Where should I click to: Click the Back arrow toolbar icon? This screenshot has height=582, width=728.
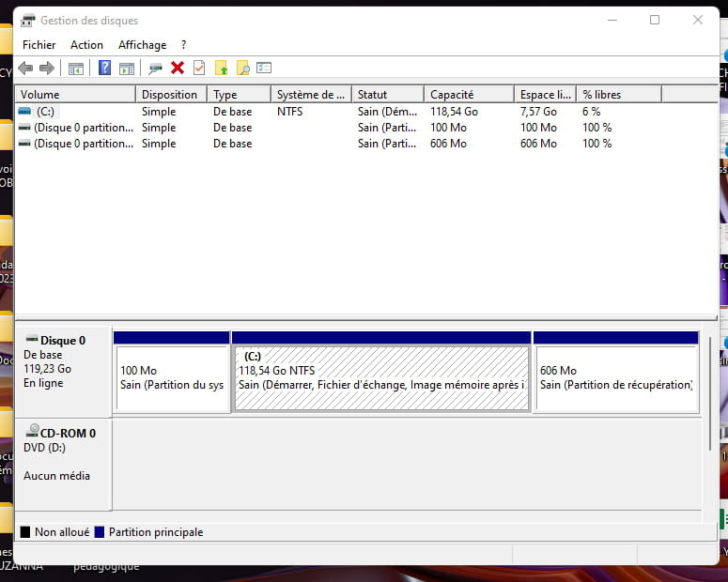click(25, 68)
